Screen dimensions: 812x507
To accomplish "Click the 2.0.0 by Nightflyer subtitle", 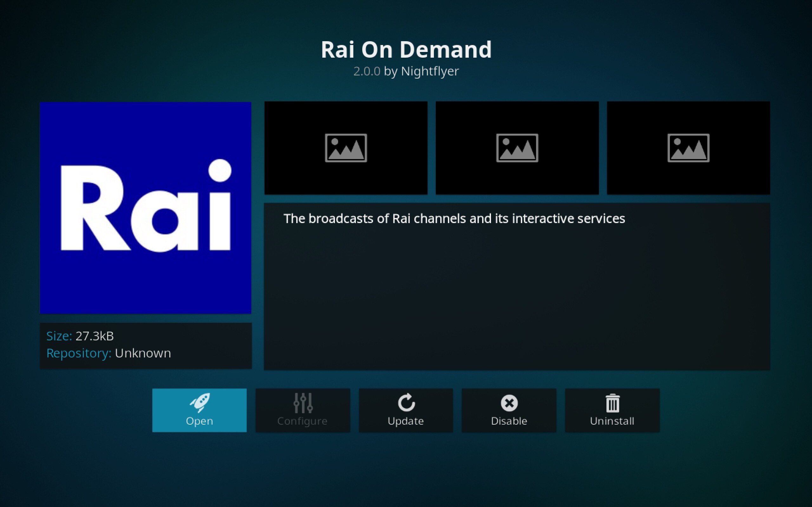I will [406, 71].
